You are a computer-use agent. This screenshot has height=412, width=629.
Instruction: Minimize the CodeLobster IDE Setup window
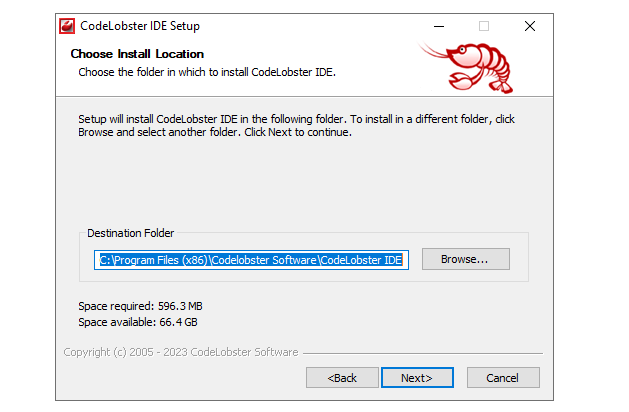point(439,26)
